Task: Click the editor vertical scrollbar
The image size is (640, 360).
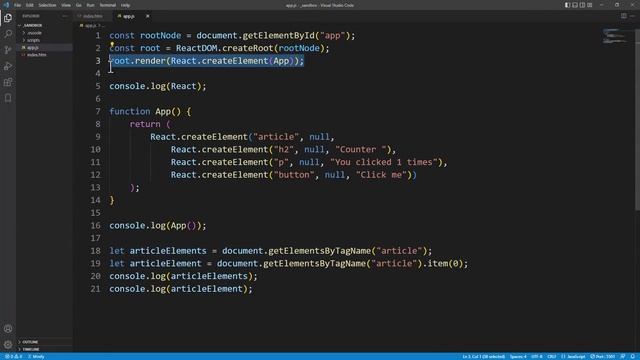Action: (x=637, y=120)
